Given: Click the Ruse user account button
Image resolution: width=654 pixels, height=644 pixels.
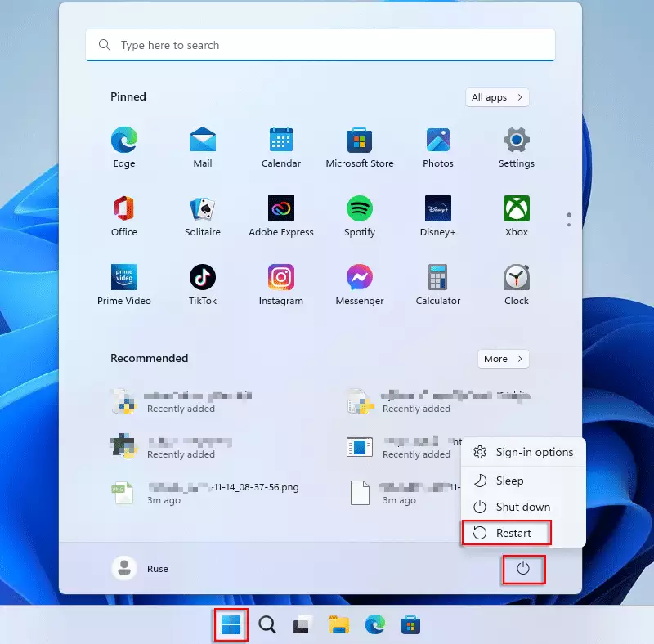Looking at the screenshot, I should (x=141, y=569).
